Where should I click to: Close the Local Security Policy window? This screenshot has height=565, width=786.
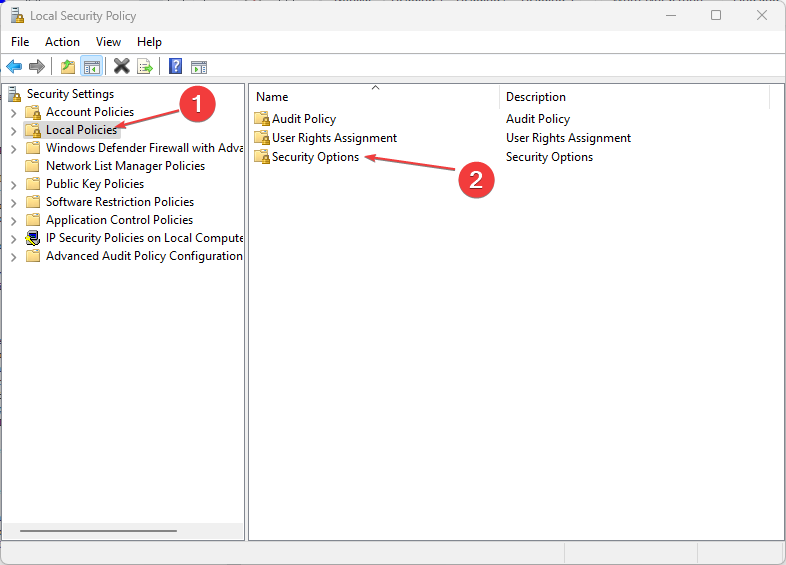coord(761,16)
